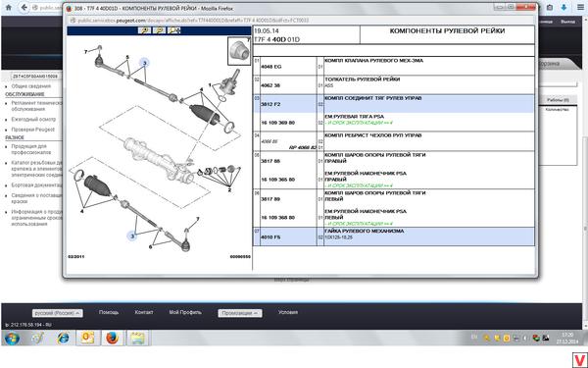Open the Firefox hamburger menu
This screenshot has width=588, height=368.
coord(580,7)
